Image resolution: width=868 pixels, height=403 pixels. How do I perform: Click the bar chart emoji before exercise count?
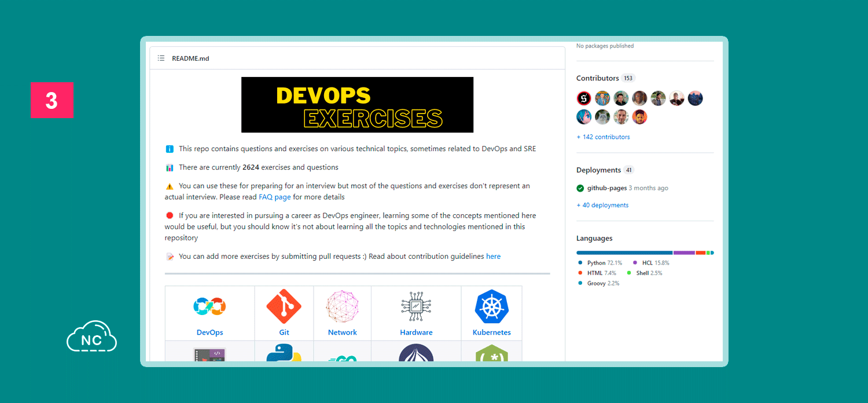170,167
